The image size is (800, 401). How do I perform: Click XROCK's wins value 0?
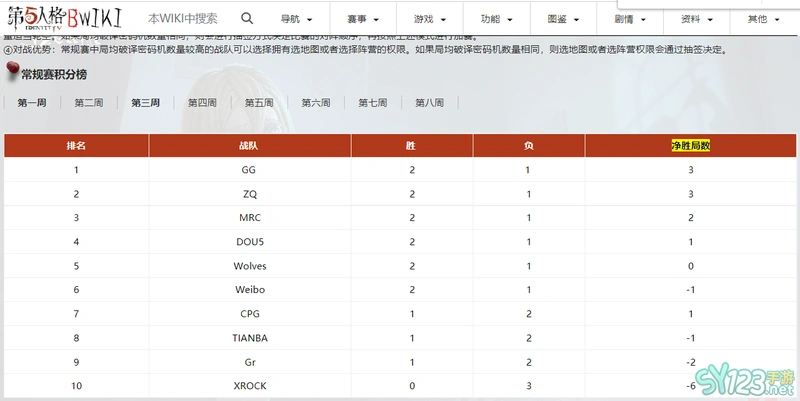tap(412, 386)
